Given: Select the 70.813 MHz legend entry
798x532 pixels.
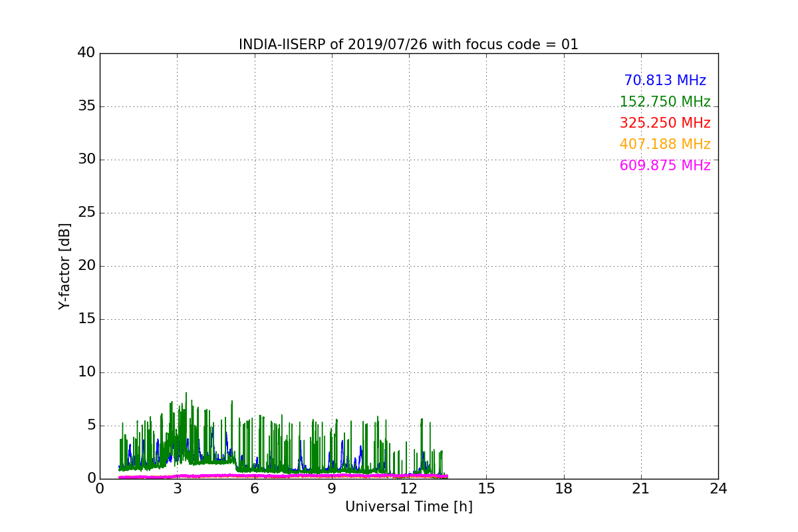Looking at the screenshot, I should point(665,80).
